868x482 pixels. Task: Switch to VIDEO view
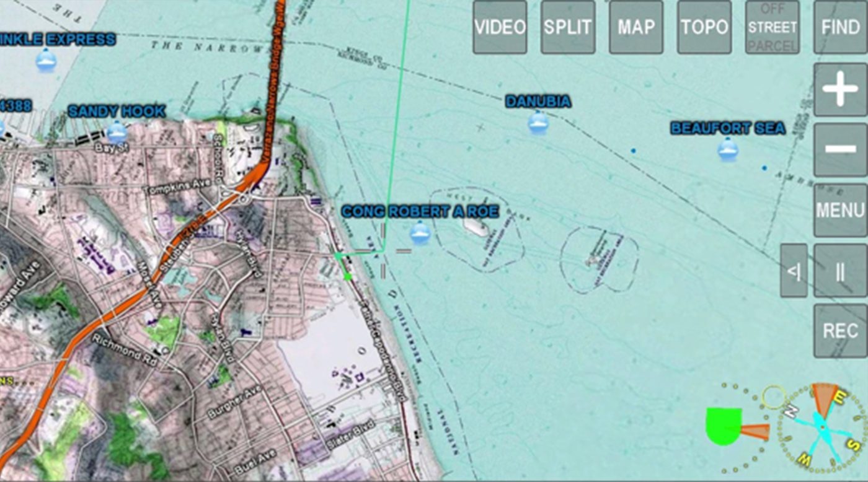pyautogui.click(x=500, y=27)
